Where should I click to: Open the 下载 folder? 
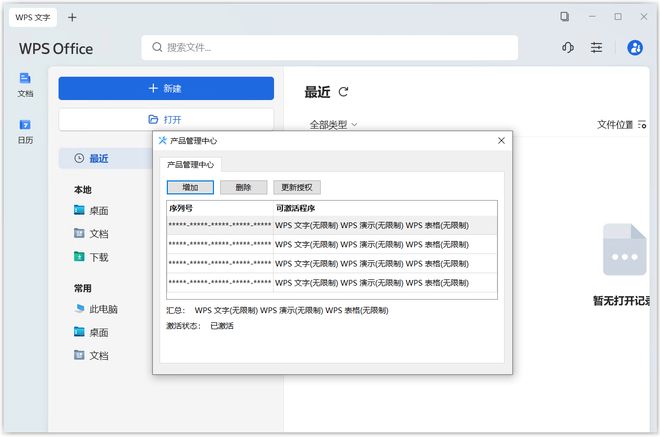coord(91,257)
